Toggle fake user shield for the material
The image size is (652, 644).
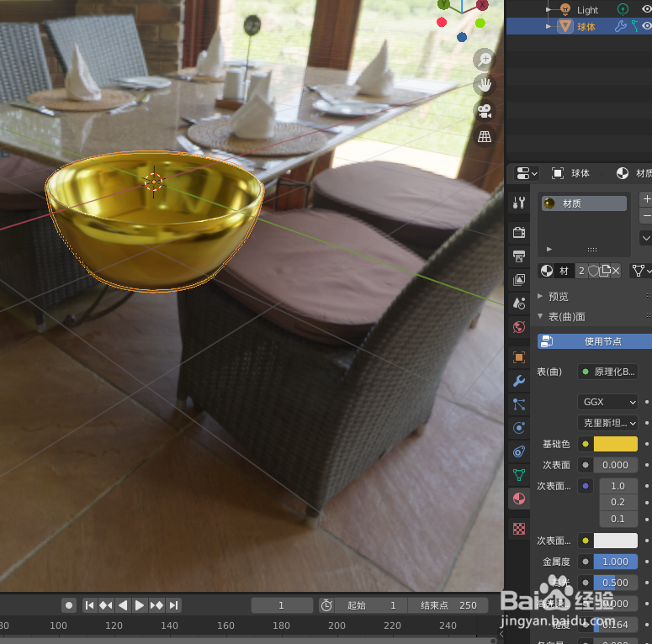(x=593, y=271)
